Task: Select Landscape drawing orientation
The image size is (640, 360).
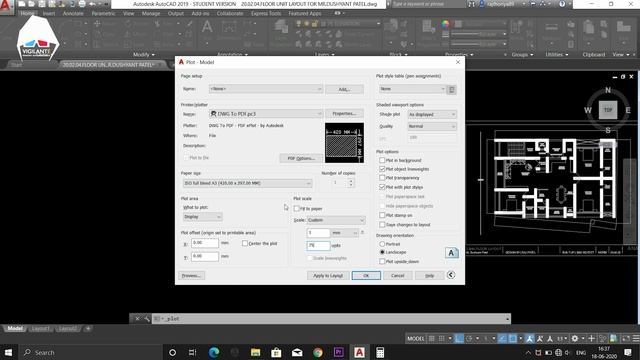Action: point(382,252)
